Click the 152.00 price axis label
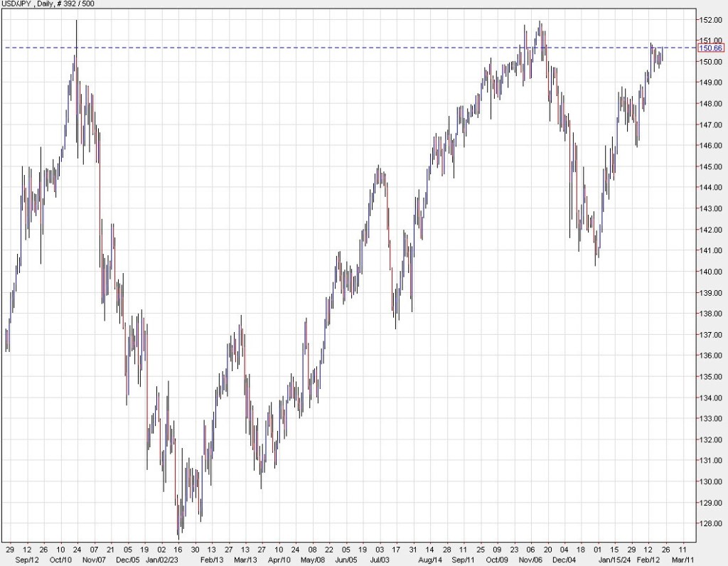The height and width of the screenshot is (566, 728). 711,19
